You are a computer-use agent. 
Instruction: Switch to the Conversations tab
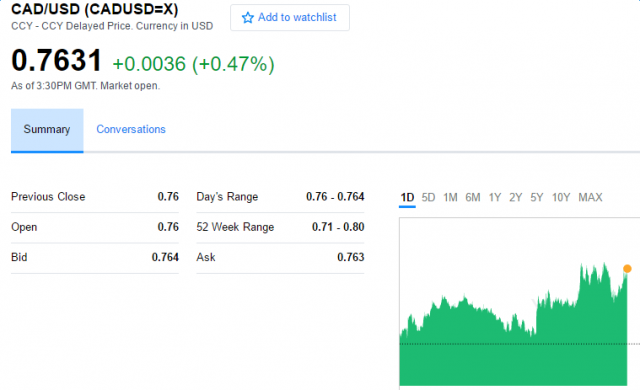[x=131, y=129]
